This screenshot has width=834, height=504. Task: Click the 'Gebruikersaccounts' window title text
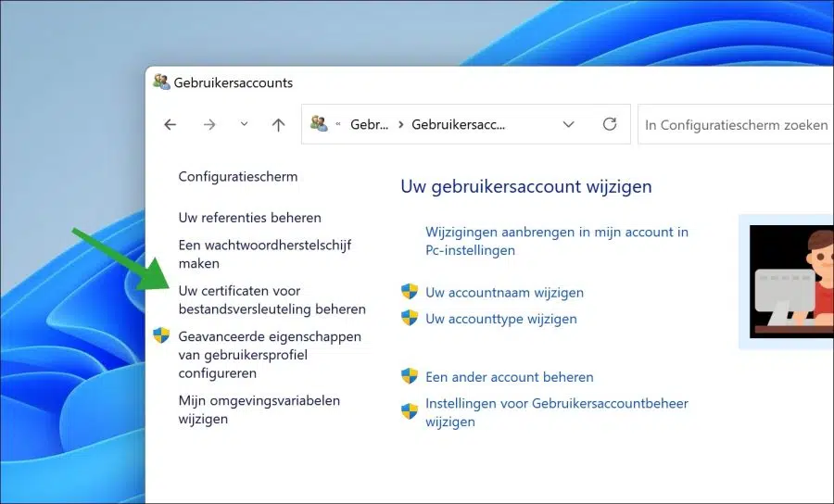click(233, 83)
